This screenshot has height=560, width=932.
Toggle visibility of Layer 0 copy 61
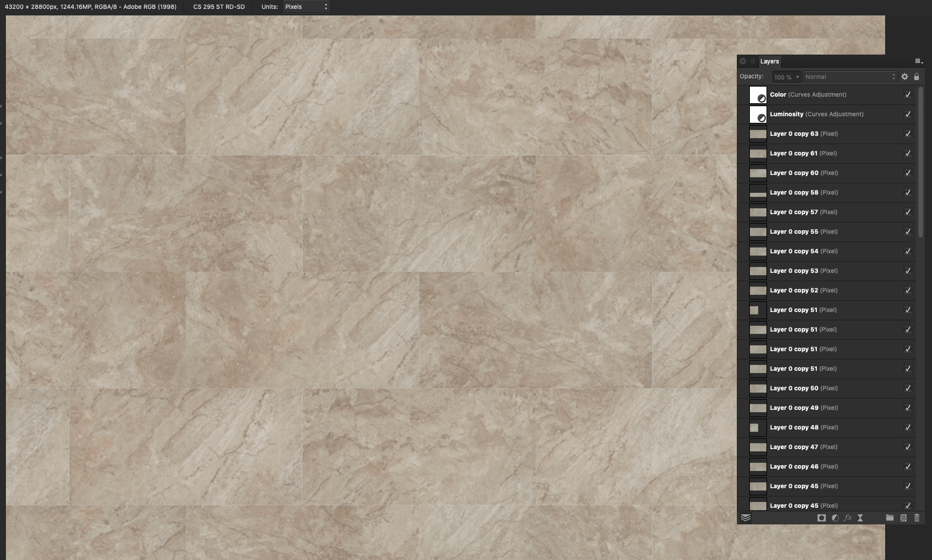908,154
